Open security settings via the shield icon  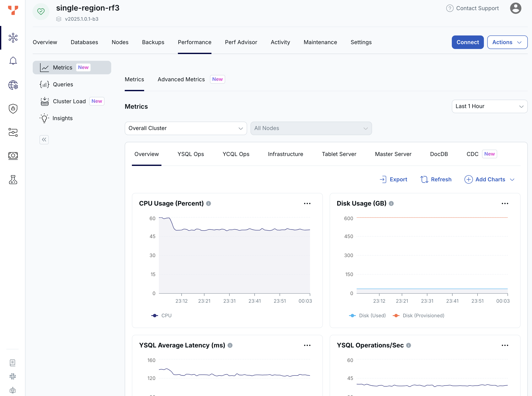coord(13,108)
